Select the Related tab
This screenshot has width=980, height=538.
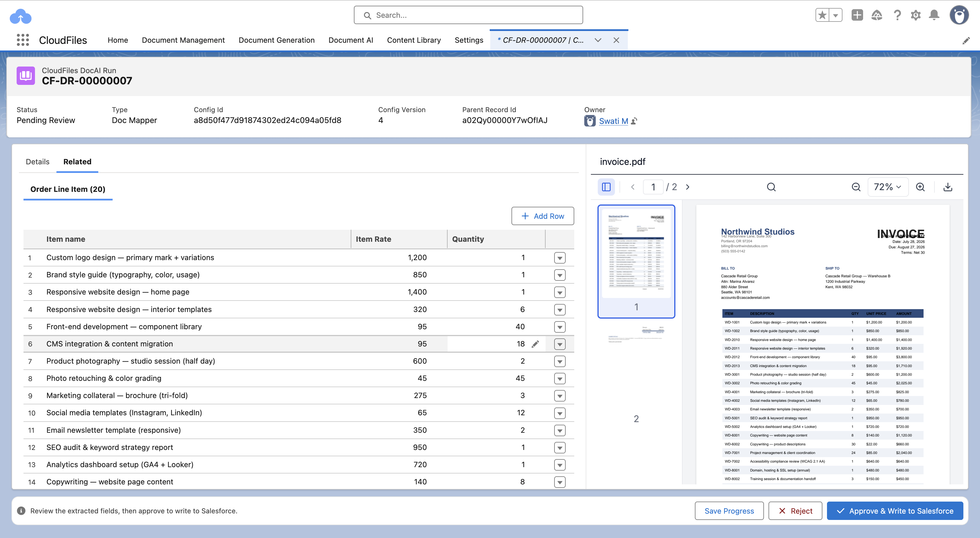77,161
